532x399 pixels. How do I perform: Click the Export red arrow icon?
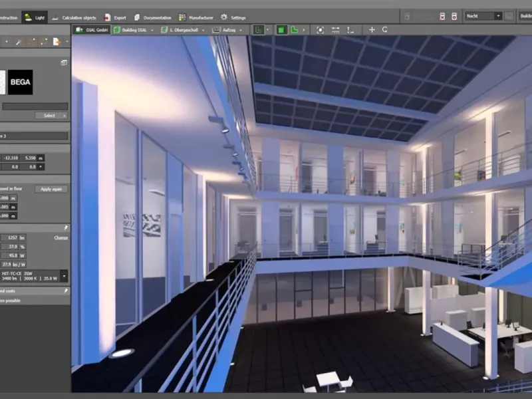coord(107,18)
